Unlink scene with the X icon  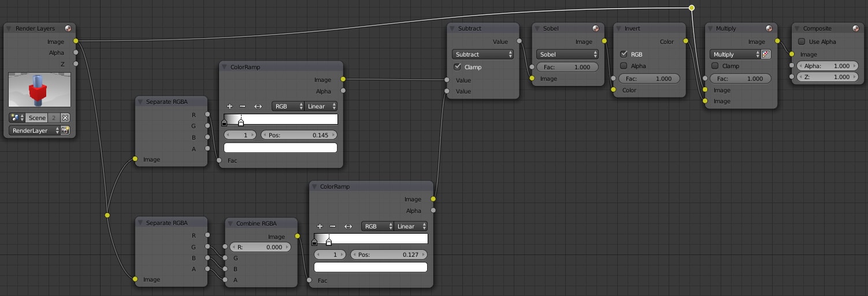(x=65, y=118)
